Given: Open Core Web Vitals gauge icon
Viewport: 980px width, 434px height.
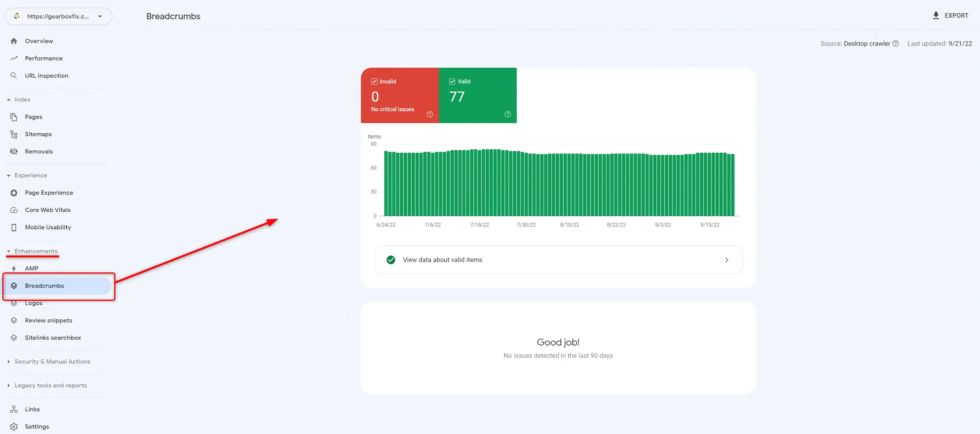Looking at the screenshot, I should 14,210.
